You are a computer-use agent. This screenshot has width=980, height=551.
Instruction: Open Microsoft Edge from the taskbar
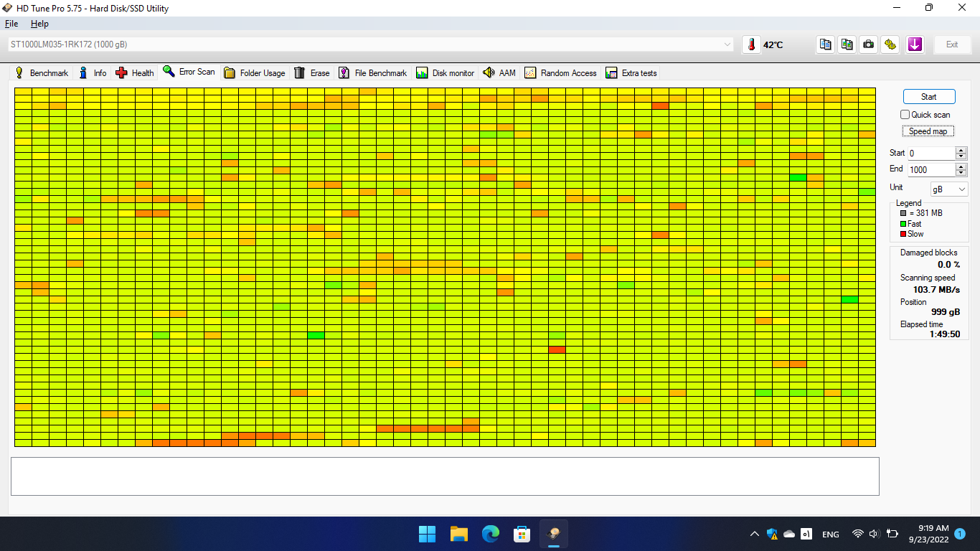491,534
